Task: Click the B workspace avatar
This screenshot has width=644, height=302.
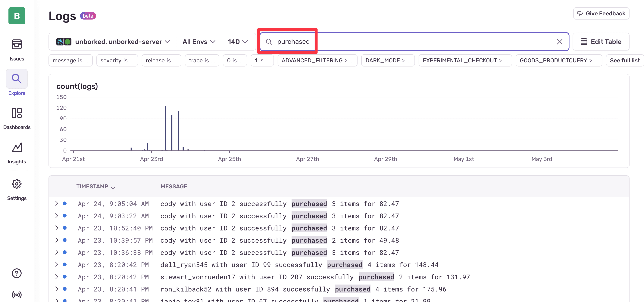Action: pyautogui.click(x=17, y=16)
